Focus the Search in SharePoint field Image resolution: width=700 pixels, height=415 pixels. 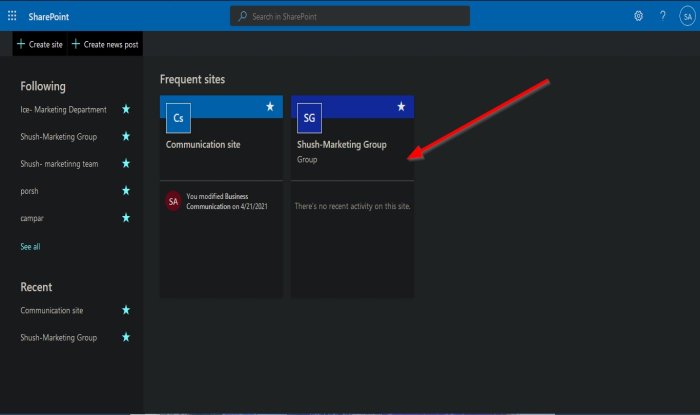point(350,16)
